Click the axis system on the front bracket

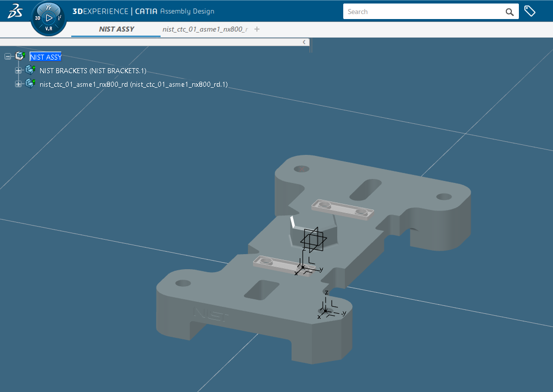(303, 267)
